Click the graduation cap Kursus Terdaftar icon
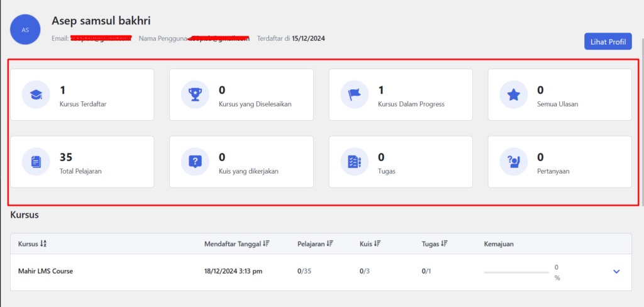 (36, 95)
